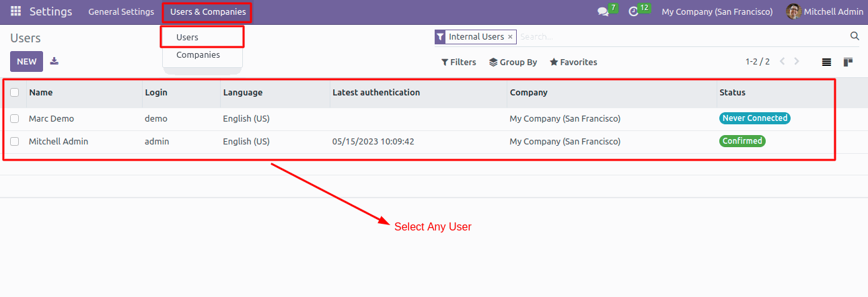
Task: Switch to kanban view icon
Action: pos(848,62)
